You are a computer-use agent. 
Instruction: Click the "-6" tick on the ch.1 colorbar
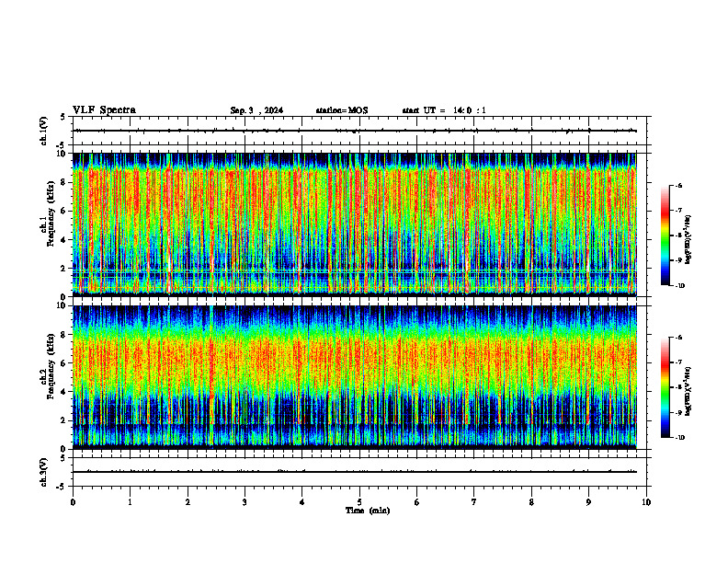click(678, 186)
